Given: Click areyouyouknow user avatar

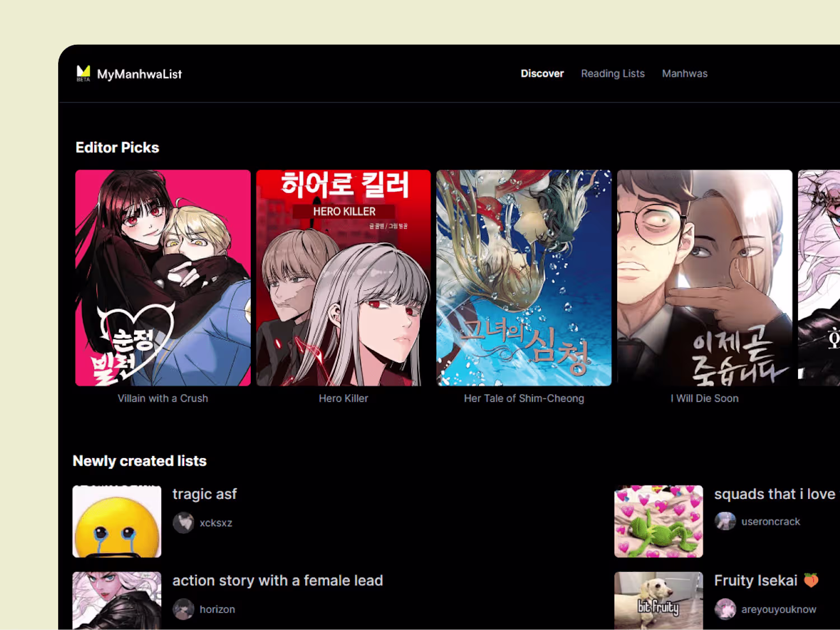Looking at the screenshot, I should 725,609.
